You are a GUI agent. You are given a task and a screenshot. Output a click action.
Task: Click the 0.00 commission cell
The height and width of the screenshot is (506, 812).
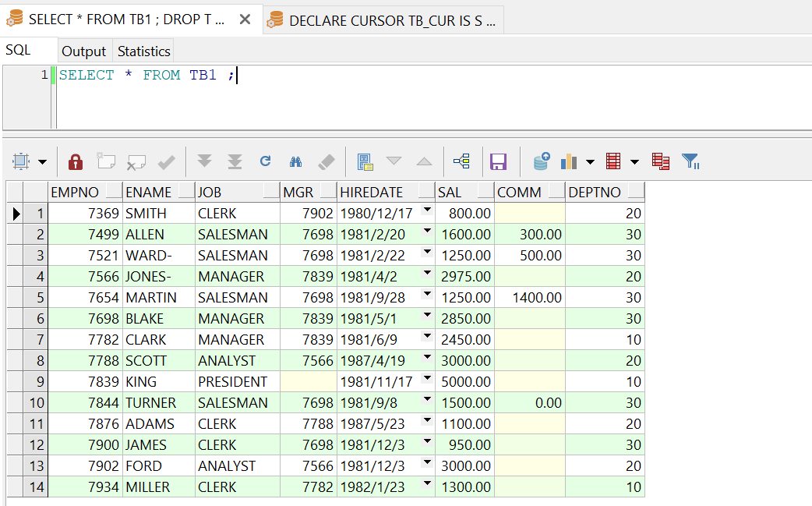coord(530,403)
